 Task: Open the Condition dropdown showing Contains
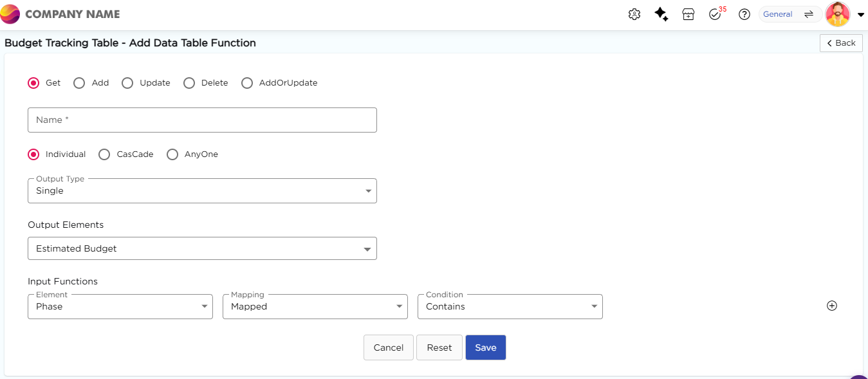510,307
